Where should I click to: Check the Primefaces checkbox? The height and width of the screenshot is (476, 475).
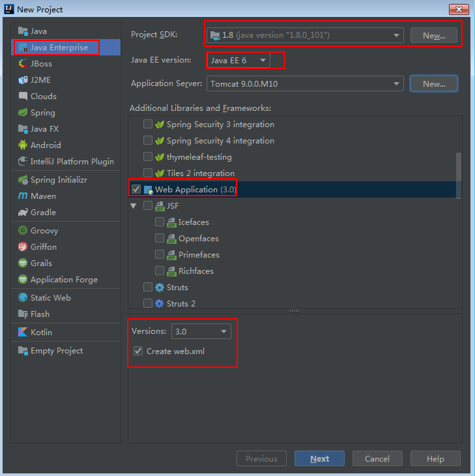[160, 254]
